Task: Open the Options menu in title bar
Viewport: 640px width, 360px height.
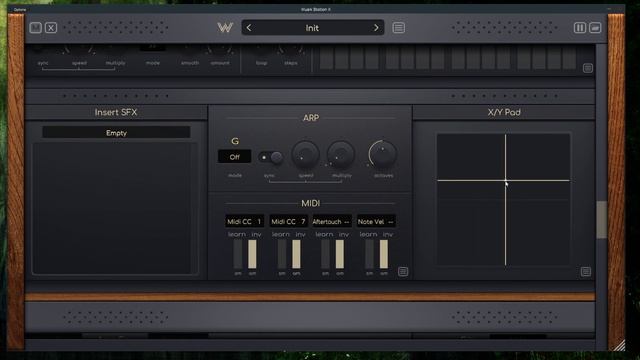Action: (x=20, y=9)
